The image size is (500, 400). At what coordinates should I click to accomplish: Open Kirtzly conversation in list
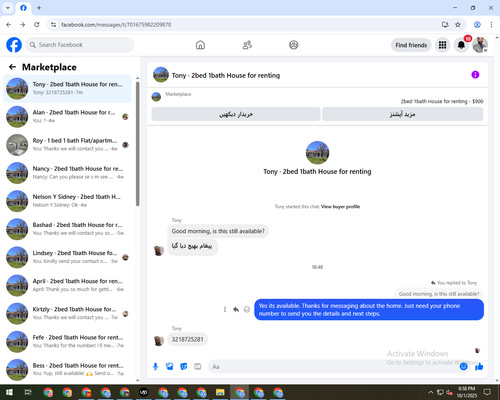[67, 313]
